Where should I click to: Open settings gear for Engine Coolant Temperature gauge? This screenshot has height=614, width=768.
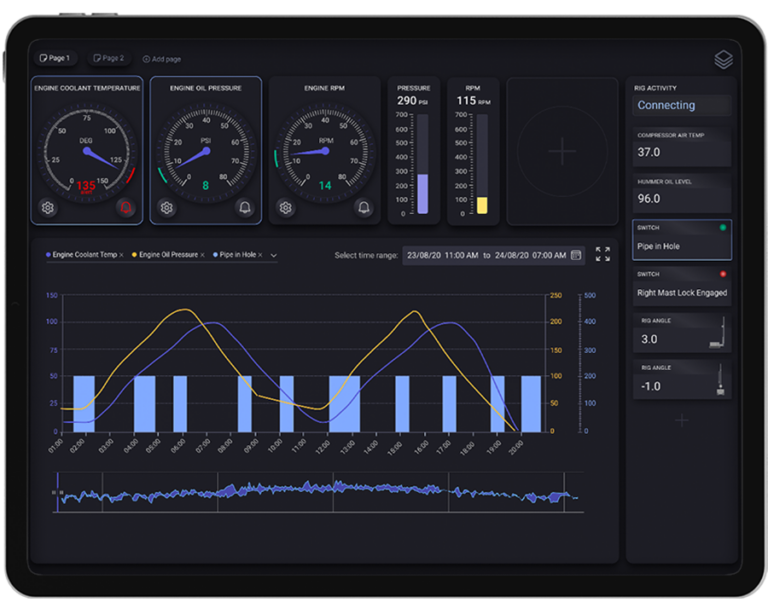tap(47, 208)
